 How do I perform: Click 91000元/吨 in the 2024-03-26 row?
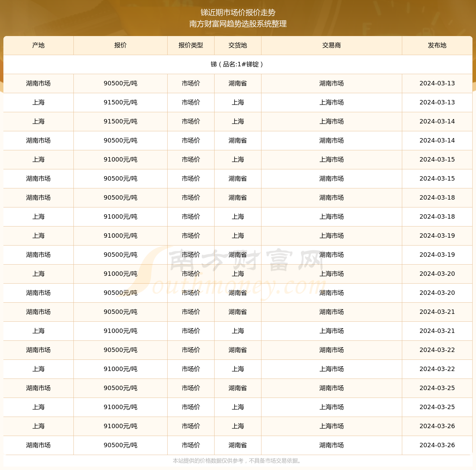tap(120, 426)
